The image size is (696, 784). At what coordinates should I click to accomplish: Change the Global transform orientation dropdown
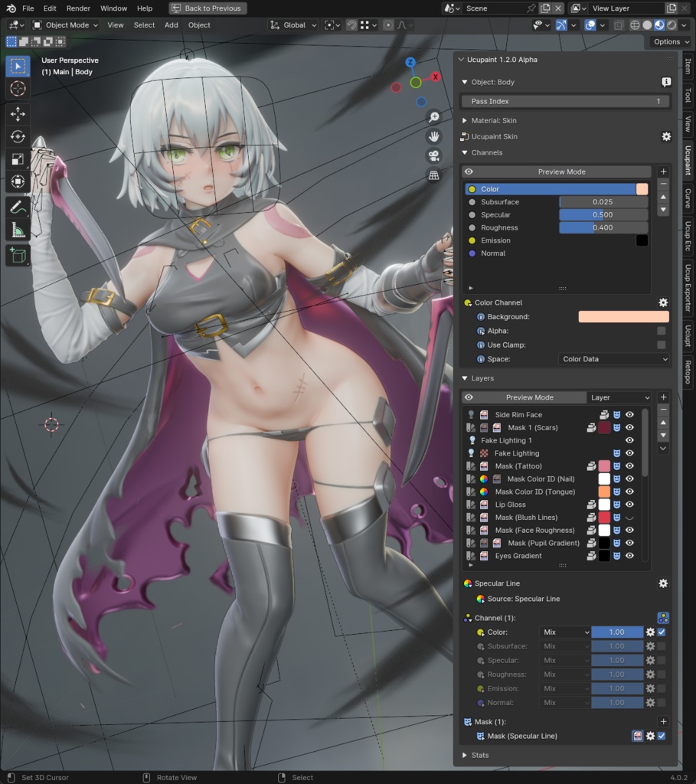(295, 25)
